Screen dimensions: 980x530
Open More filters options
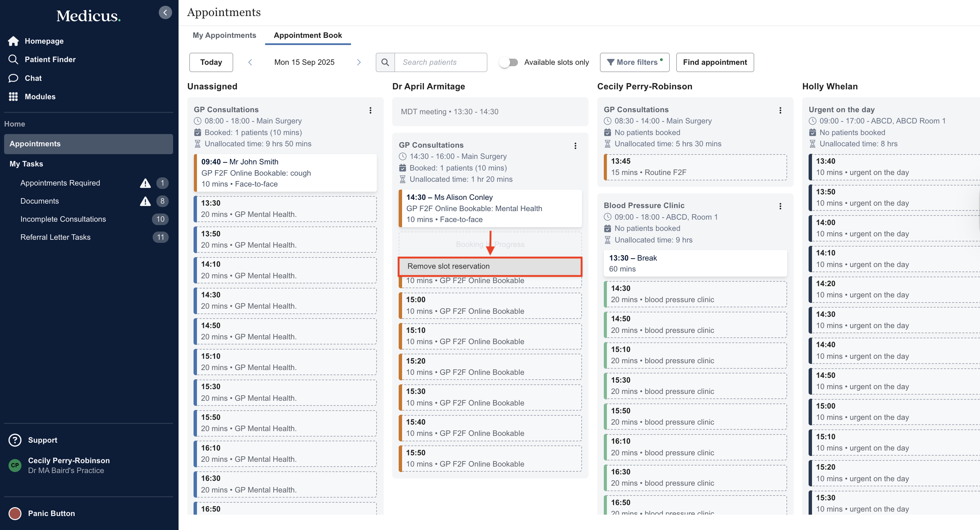click(x=634, y=62)
